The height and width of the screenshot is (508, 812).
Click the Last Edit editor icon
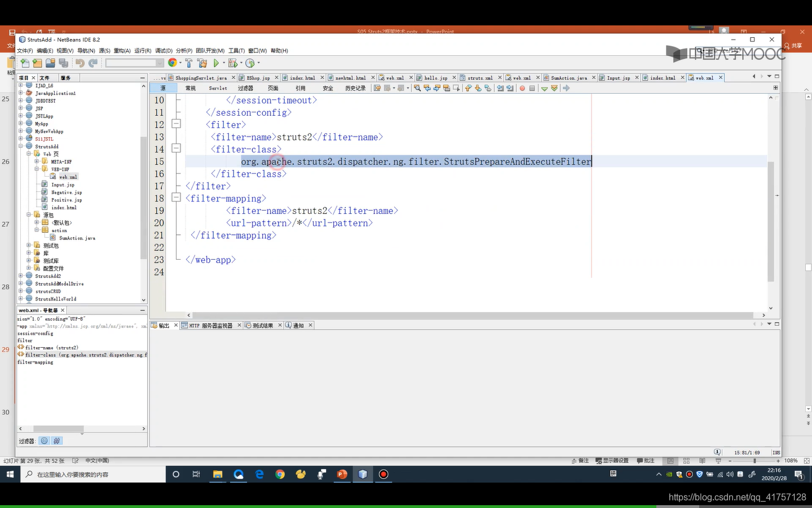coord(377,88)
